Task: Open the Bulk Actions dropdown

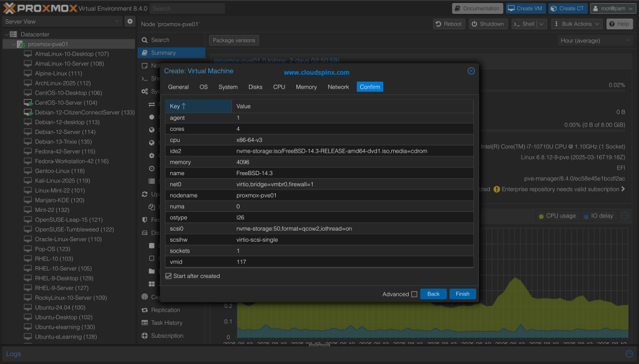Action: (577, 24)
